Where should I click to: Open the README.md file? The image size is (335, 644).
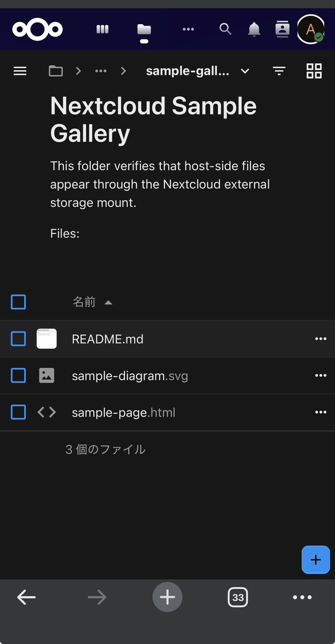pos(108,339)
